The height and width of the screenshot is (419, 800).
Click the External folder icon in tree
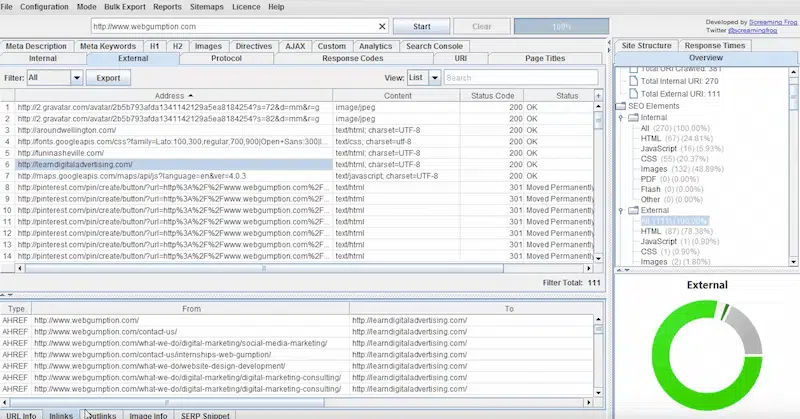click(635, 211)
